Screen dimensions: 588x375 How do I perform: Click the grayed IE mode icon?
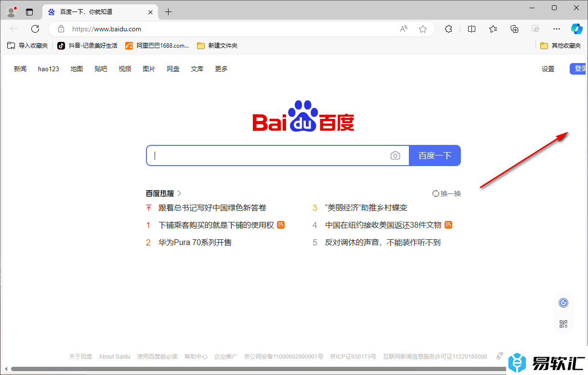[x=536, y=29]
